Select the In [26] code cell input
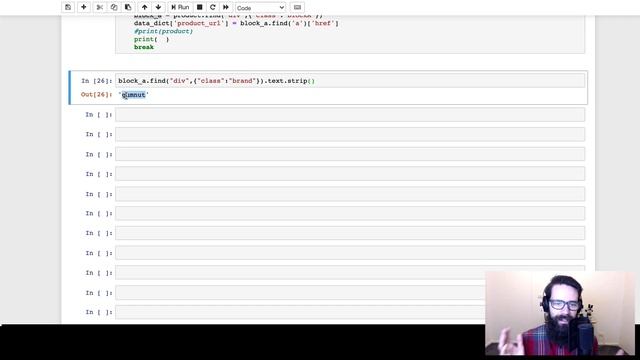Screen dimensions: 640x360 click(350, 81)
